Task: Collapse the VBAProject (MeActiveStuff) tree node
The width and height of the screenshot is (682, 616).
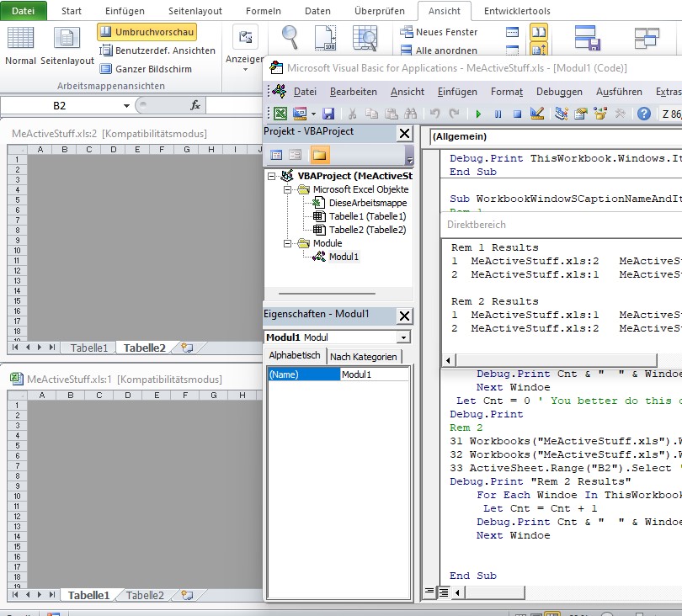Action: (272, 176)
